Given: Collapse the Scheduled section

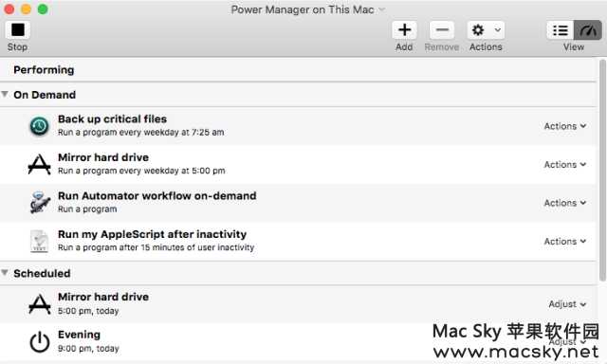Looking at the screenshot, I should [x=5, y=273].
